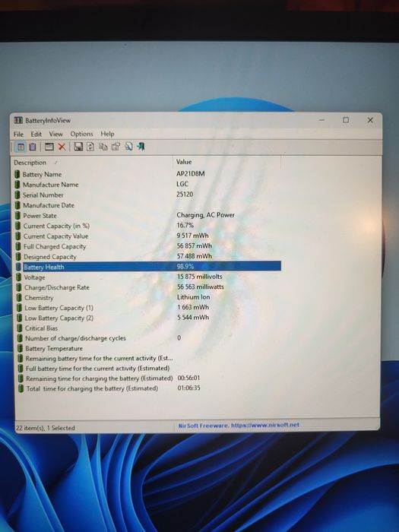The width and height of the screenshot is (399, 532).
Task: Click battery icon beside Battery Temperature row
Action: [x=20, y=348]
